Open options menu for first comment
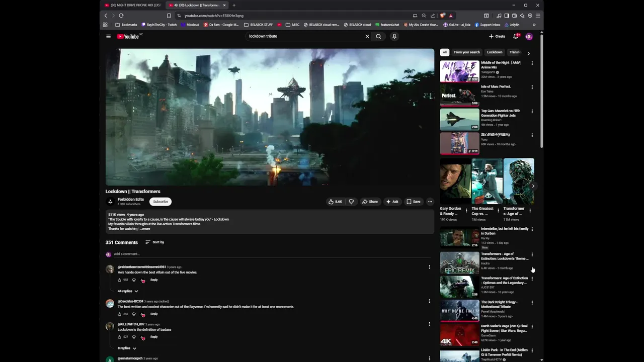The width and height of the screenshot is (644, 362). click(429, 267)
